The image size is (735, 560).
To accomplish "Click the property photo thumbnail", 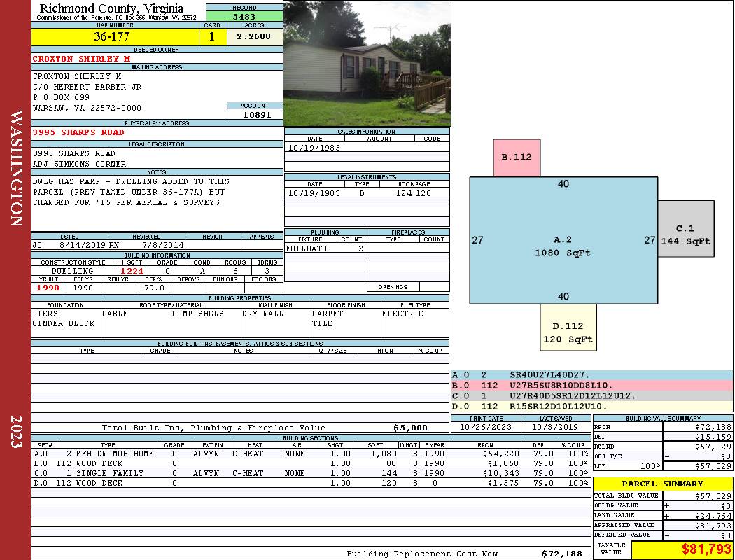I will [367, 63].
